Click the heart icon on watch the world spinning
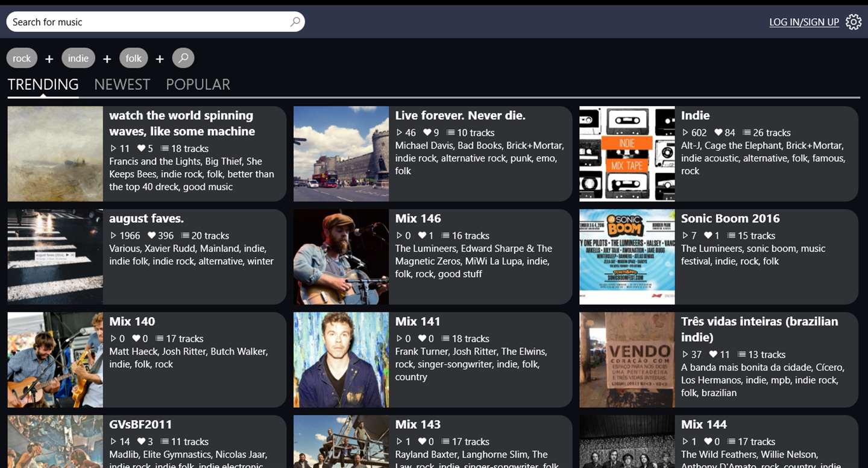 click(141, 148)
